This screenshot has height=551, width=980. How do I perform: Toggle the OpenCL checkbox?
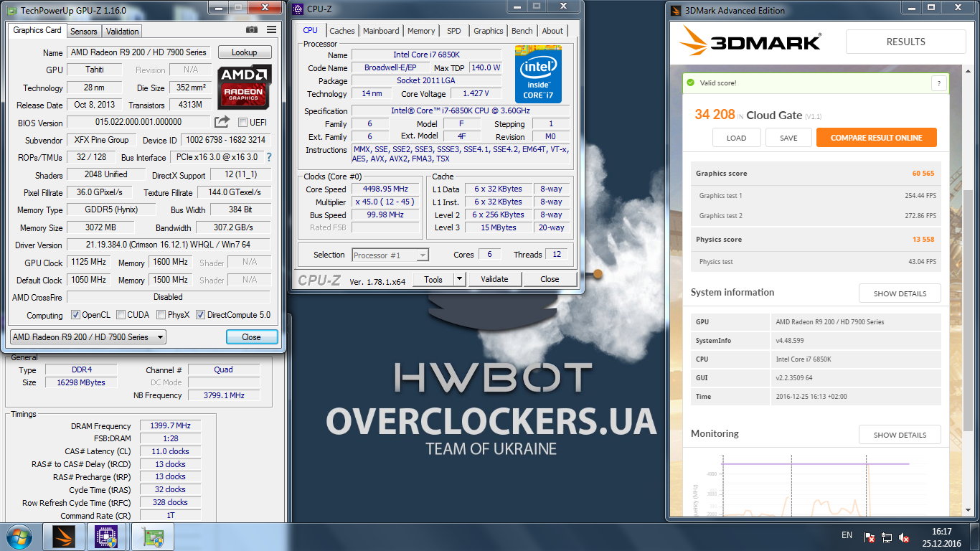(75, 315)
